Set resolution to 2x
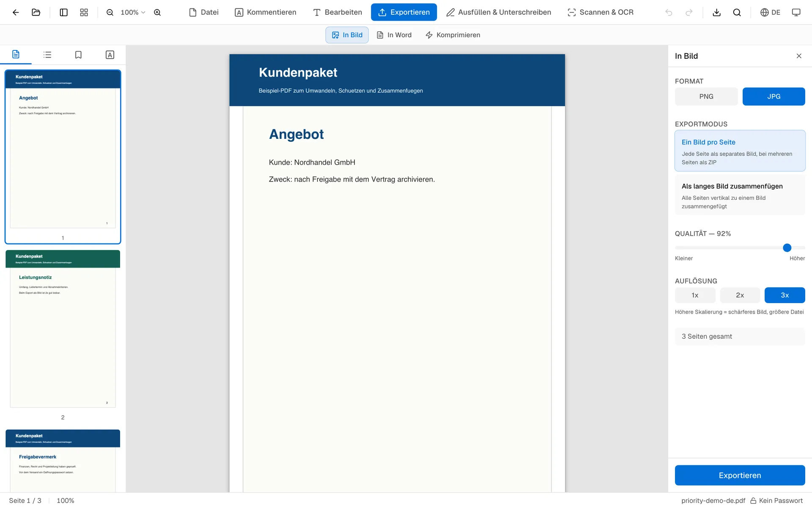The height and width of the screenshot is (508, 812). coord(740,295)
